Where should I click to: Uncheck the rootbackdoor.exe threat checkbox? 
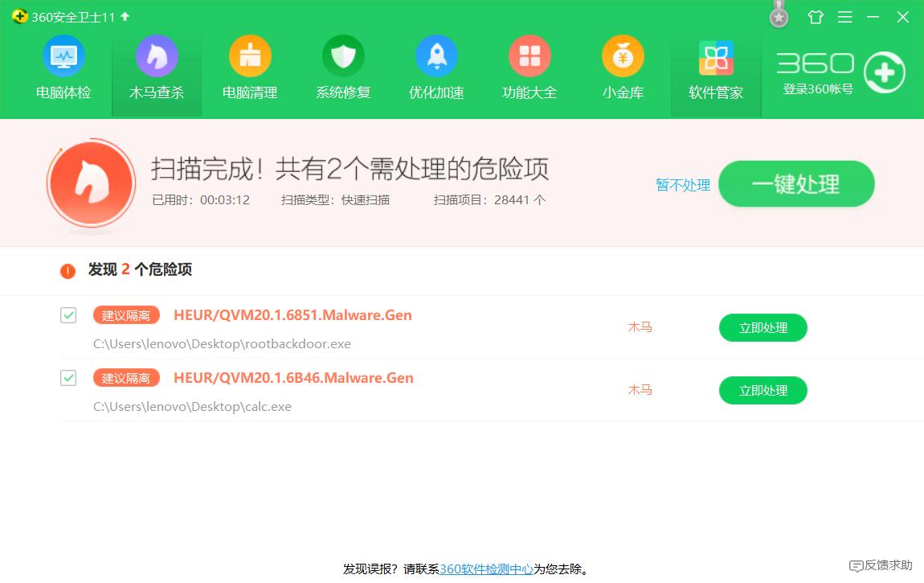[67, 315]
